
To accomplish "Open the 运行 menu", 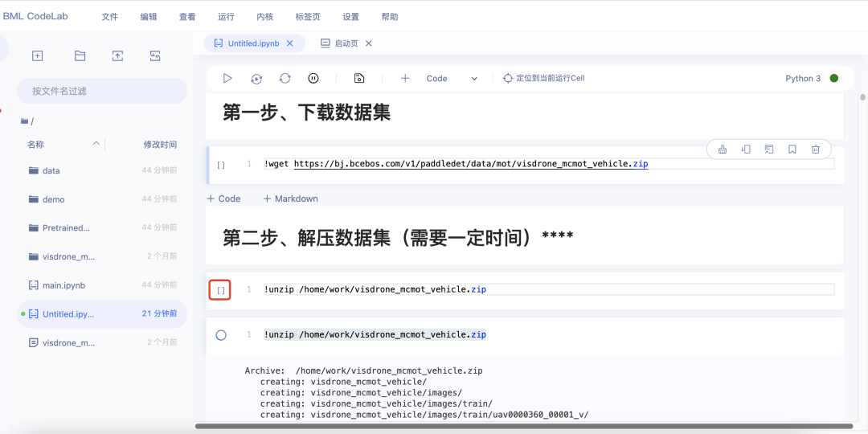I will [x=226, y=17].
